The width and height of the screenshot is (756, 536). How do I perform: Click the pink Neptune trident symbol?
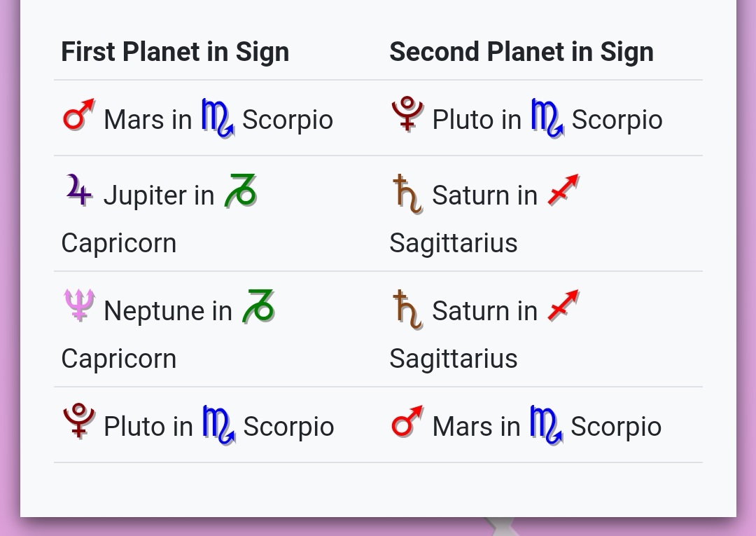tap(79, 305)
